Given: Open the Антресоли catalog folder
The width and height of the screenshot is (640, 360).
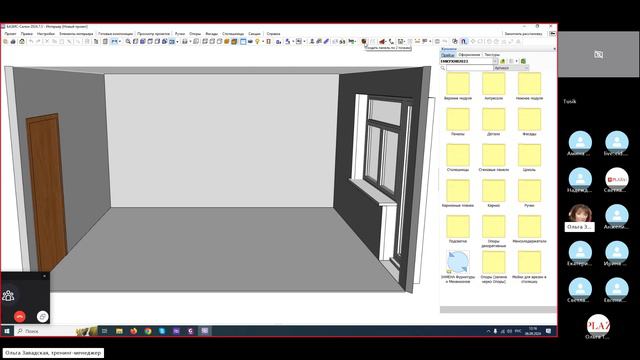Looking at the screenshot, I should pyautogui.click(x=493, y=87).
